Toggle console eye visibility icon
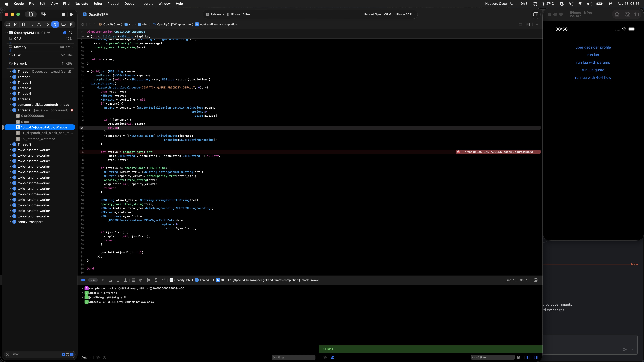The width and height of the screenshot is (644, 362). pos(325,357)
